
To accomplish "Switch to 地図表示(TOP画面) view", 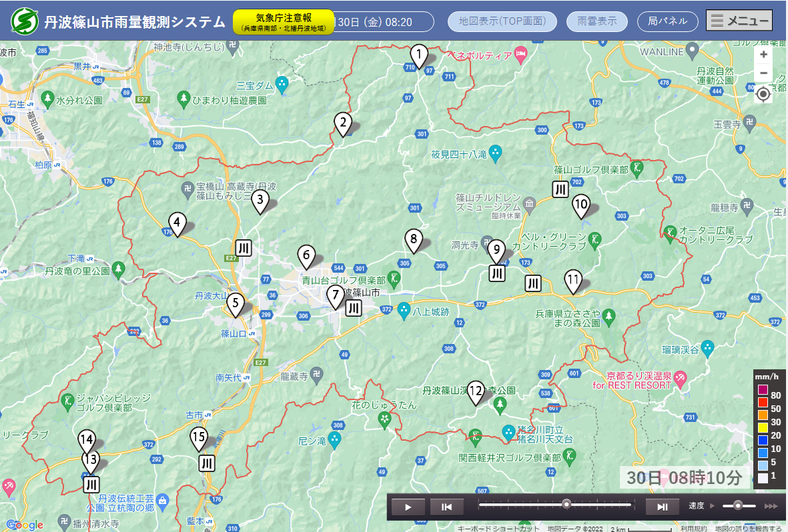I will coord(502,21).
